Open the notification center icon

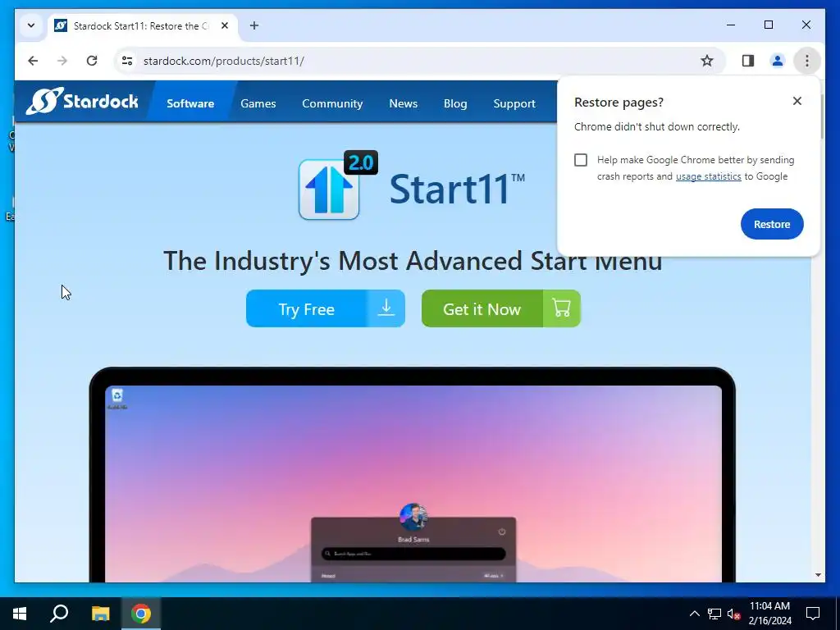click(813, 614)
